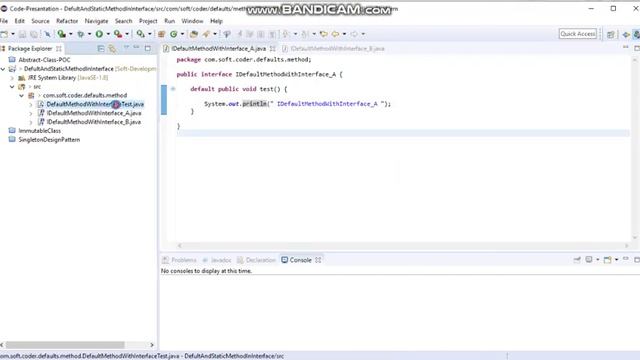The height and width of the screenshot is (360, 640).
Task: Close the Console view tab
Action: click(x=318, y=260)
